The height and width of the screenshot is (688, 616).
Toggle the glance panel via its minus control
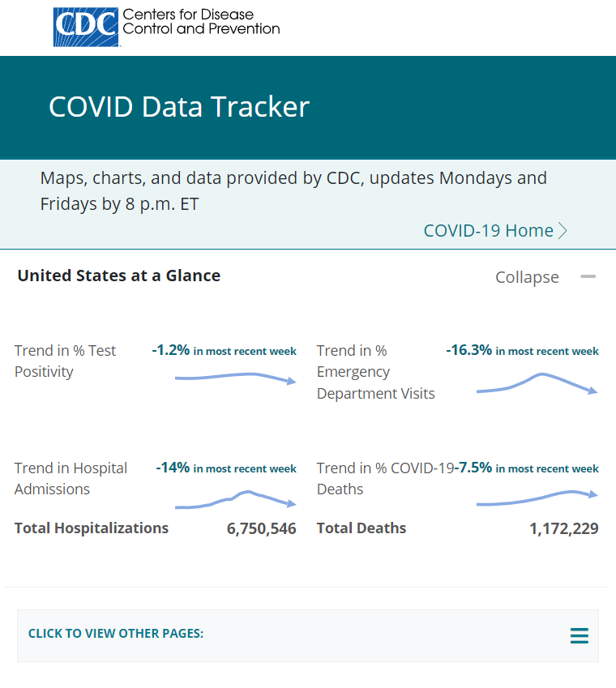[x=588, y=276]
